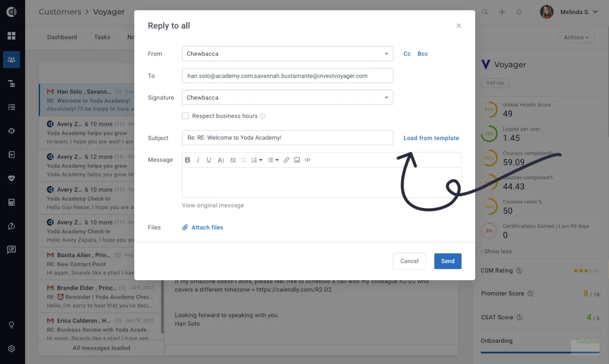Edit the Subject field
609x364 pixels.
288,138
